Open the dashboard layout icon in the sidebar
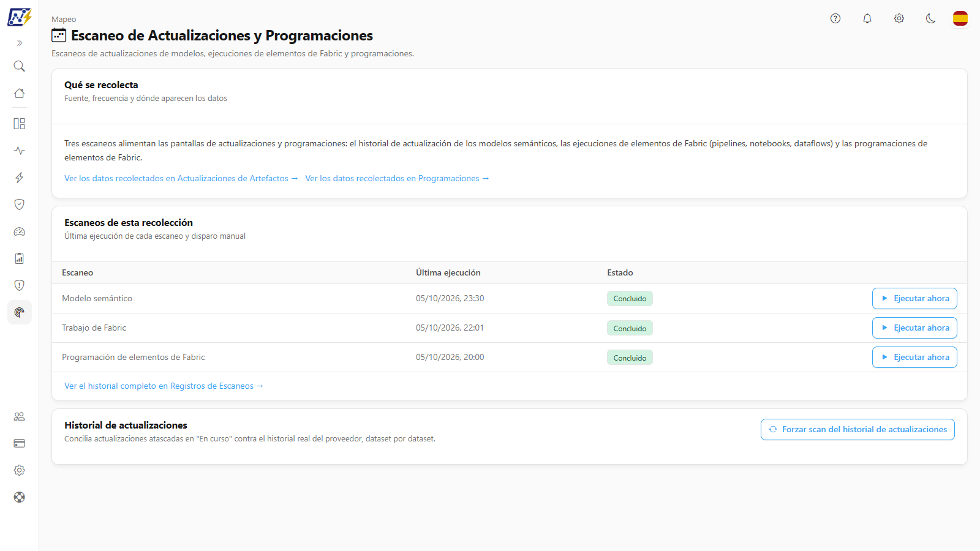 point(20,124)
